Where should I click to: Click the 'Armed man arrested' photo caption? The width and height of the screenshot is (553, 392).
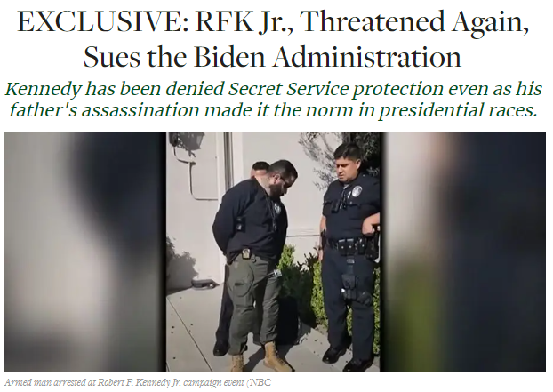138,382
